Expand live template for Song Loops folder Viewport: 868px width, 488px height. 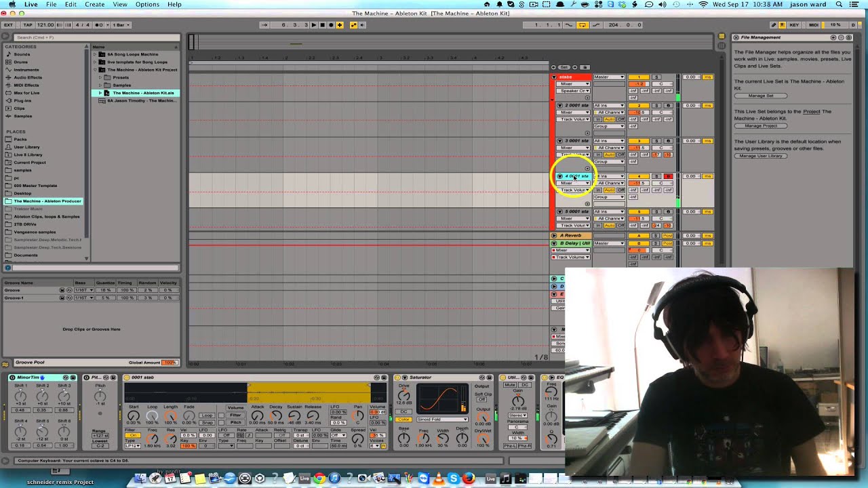coord(95,62)
